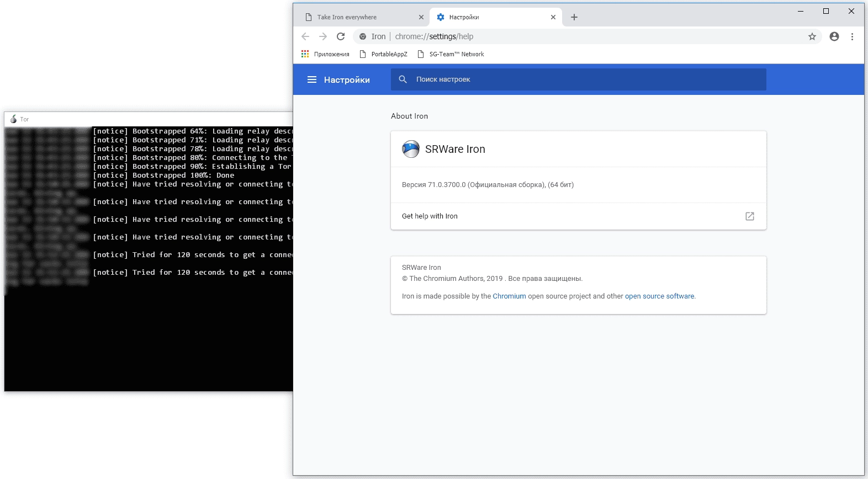The image size is (868, 479).
Task: Open the PortableAppZ bookmark
Action: [383, 54]
